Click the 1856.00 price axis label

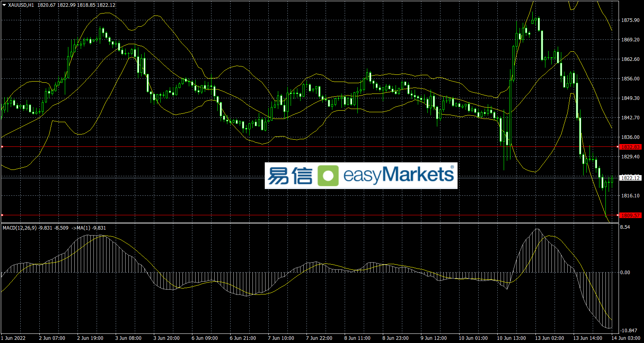[630, 79]
